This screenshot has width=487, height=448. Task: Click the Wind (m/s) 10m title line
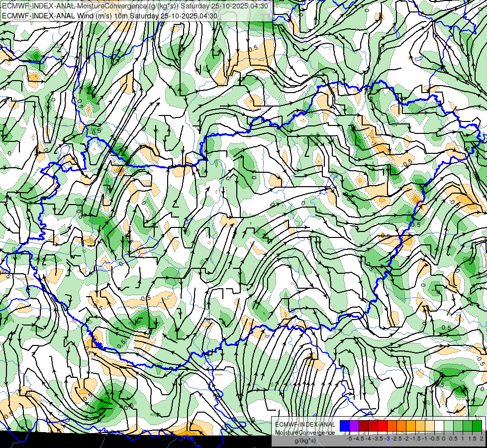point(109,15)
